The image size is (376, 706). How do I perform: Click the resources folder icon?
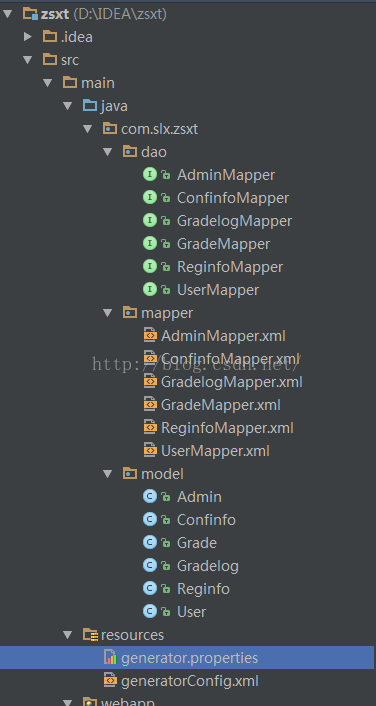click(91, 635)
